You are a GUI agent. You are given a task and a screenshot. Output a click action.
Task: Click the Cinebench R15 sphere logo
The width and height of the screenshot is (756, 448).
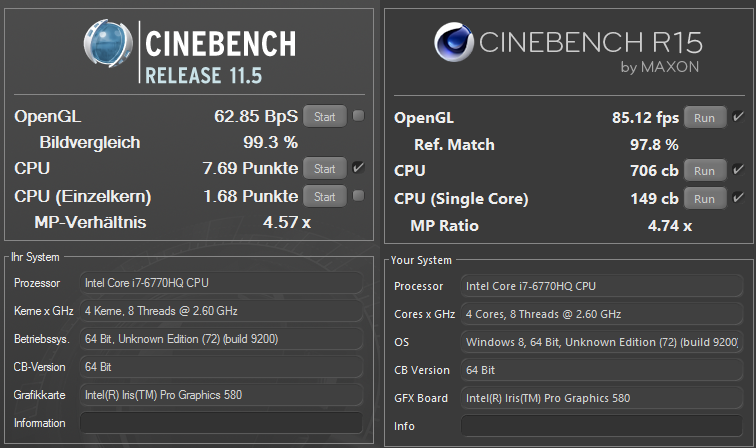pos(454,41)
